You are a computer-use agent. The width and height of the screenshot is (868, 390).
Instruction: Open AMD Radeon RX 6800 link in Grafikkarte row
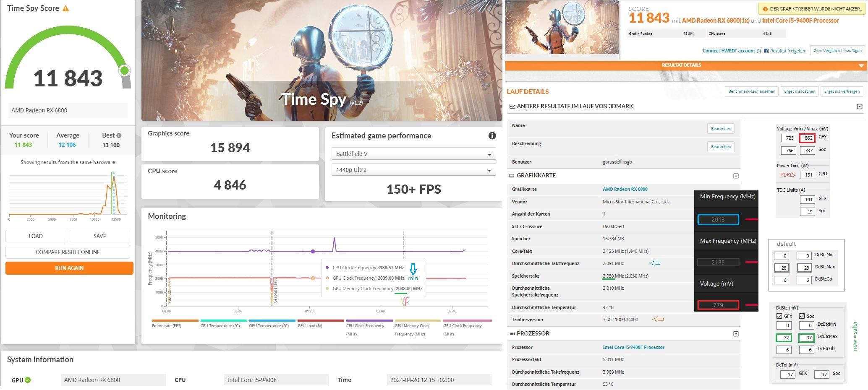coord(625,189)
